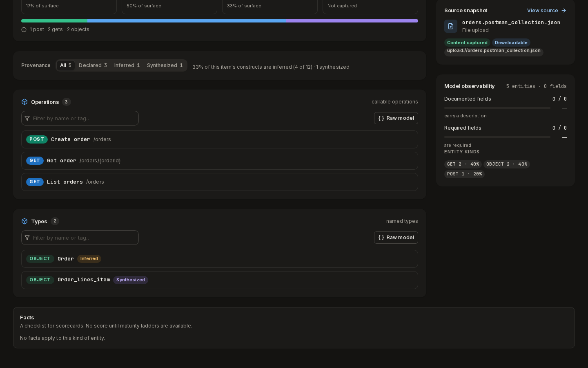Open the View source link
The width and height of the screenshot is (588, 368).
pos(547,11)
